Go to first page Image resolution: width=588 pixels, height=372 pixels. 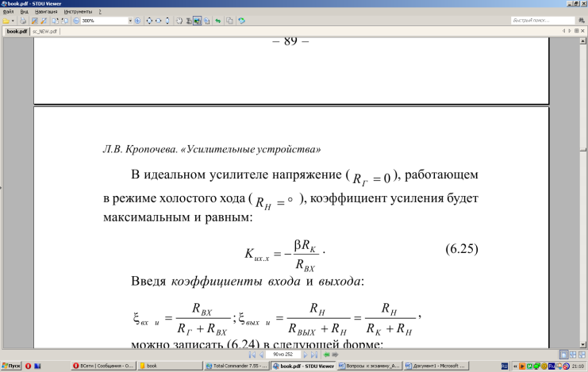[252, 355]
